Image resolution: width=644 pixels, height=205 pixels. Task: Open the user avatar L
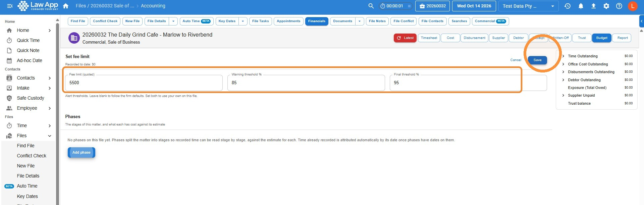[633, 6]
